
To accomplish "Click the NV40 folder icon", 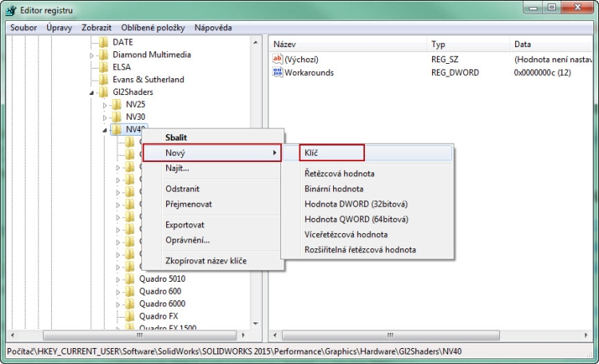I will [x=117, y=129].
